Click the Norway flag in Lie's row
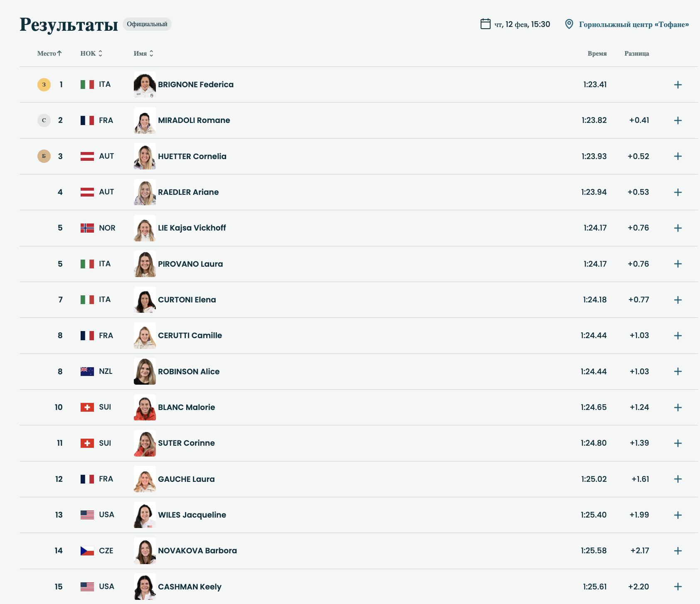Viewport: 700px width, 604px height. (87, 228)
